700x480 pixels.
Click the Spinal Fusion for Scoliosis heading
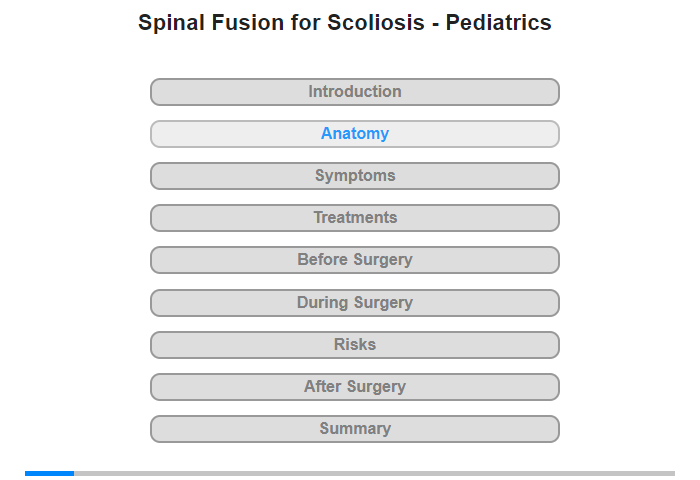(x=345, y=23)
